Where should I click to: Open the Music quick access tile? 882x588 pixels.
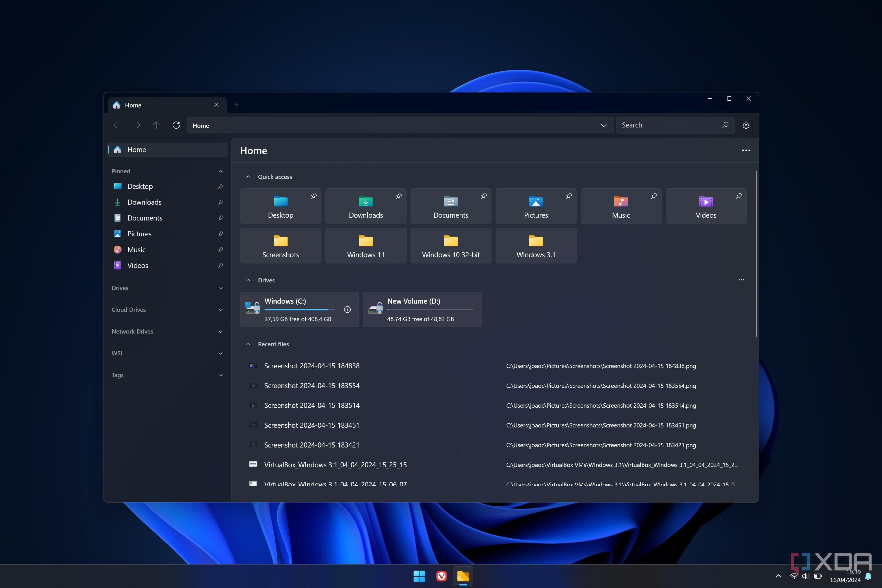pos(621,206)
